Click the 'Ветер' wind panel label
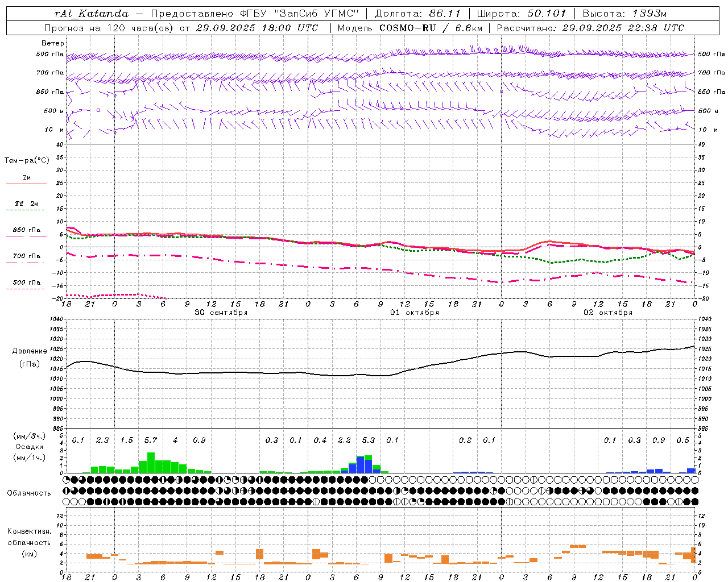 pos(53,43)
